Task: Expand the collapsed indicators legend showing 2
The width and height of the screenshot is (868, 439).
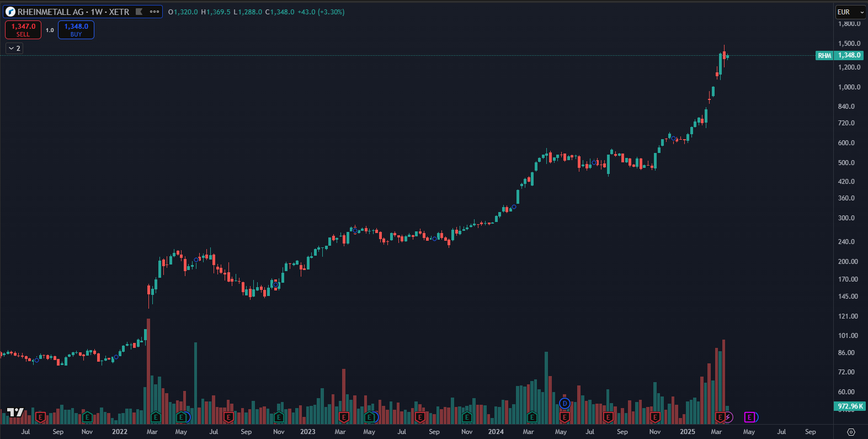Action: pyautogui.click(x=14, y=49)
